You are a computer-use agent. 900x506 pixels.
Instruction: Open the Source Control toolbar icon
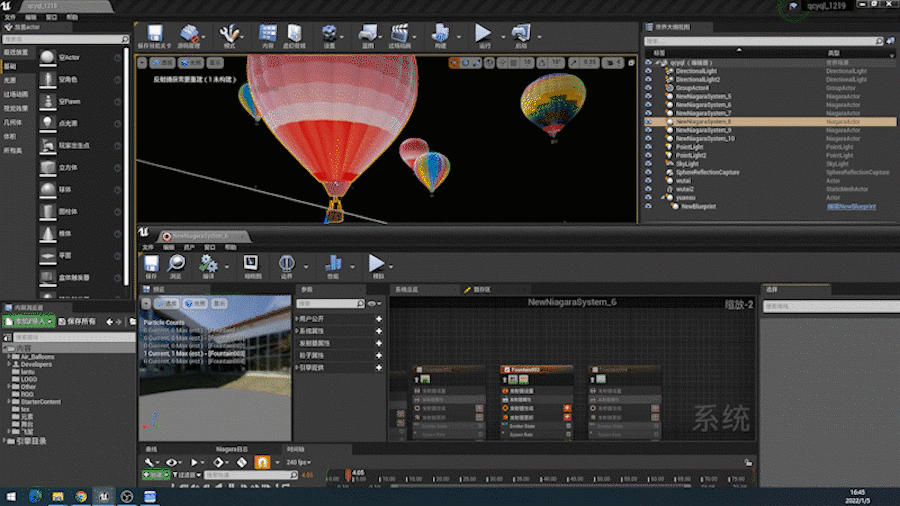[188, 33]
